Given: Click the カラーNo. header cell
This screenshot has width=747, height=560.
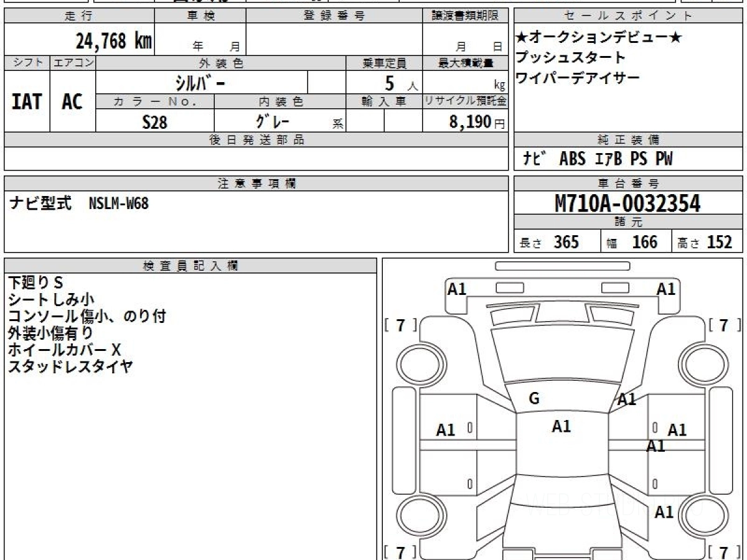Looking at the screenshot, I should click(155, 101).
